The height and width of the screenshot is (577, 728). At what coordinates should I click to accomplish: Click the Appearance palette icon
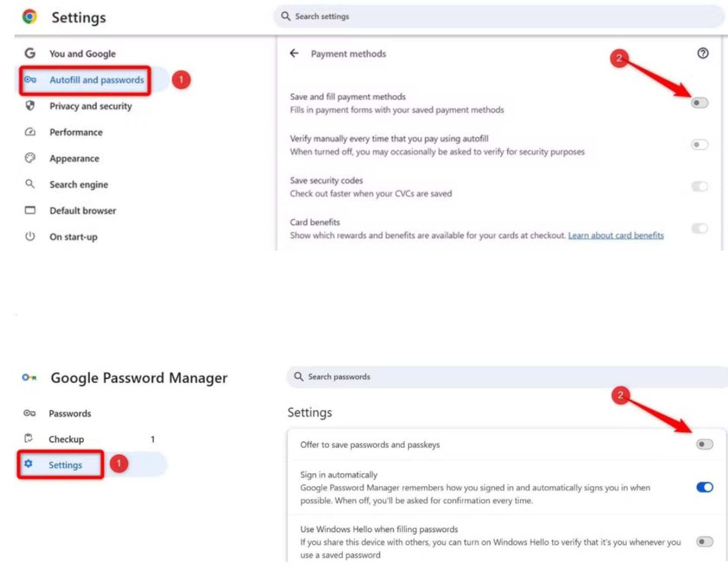(x=30, y=158)
